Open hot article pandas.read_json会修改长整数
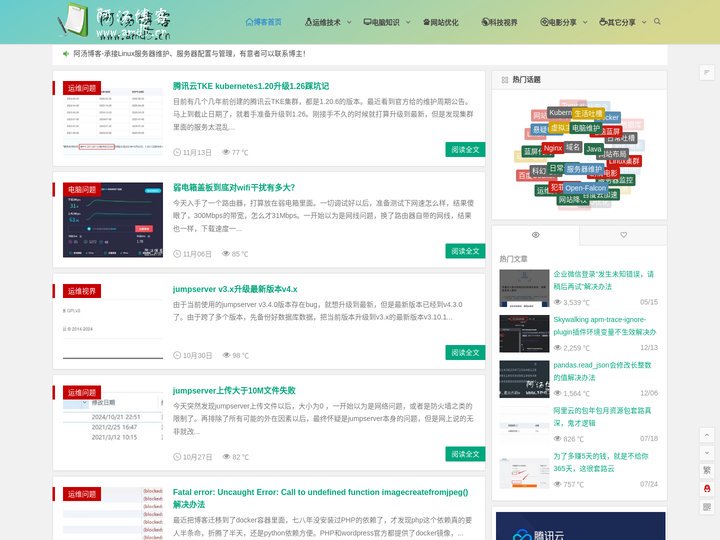Image resolution: width=720 pixels, height=540 pixels. [x=602, y=371]
